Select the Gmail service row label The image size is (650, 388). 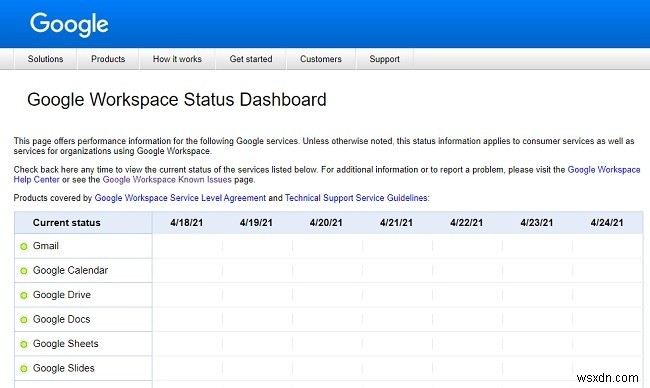[46, 246]
